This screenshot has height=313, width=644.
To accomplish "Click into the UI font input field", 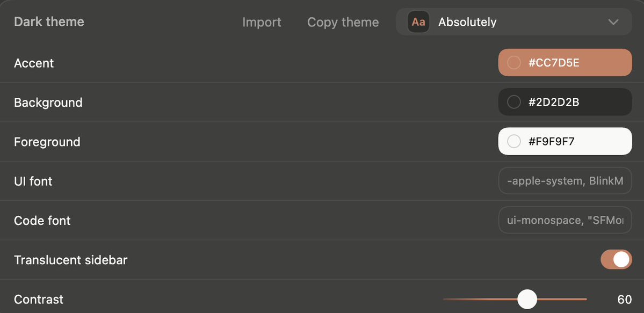I will (x=565, y=181).
